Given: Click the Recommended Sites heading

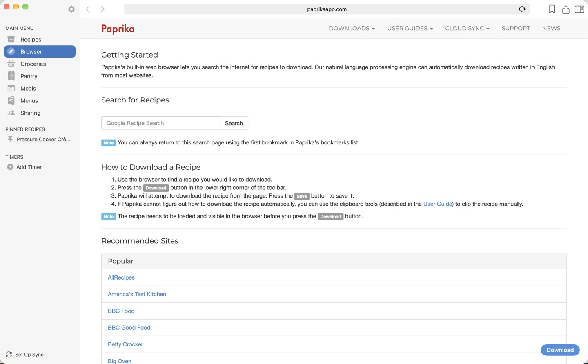Looking at the screenshot, I should coord(140,241).
